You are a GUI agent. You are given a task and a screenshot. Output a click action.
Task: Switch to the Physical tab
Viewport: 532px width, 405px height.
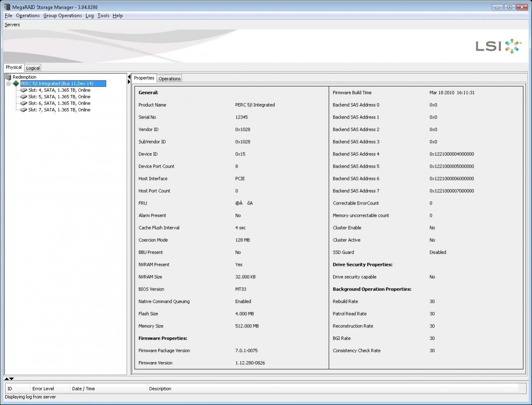14,67
